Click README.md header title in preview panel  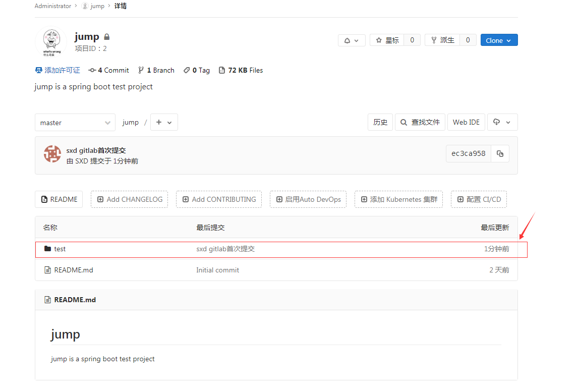click(x=75, y=300)
